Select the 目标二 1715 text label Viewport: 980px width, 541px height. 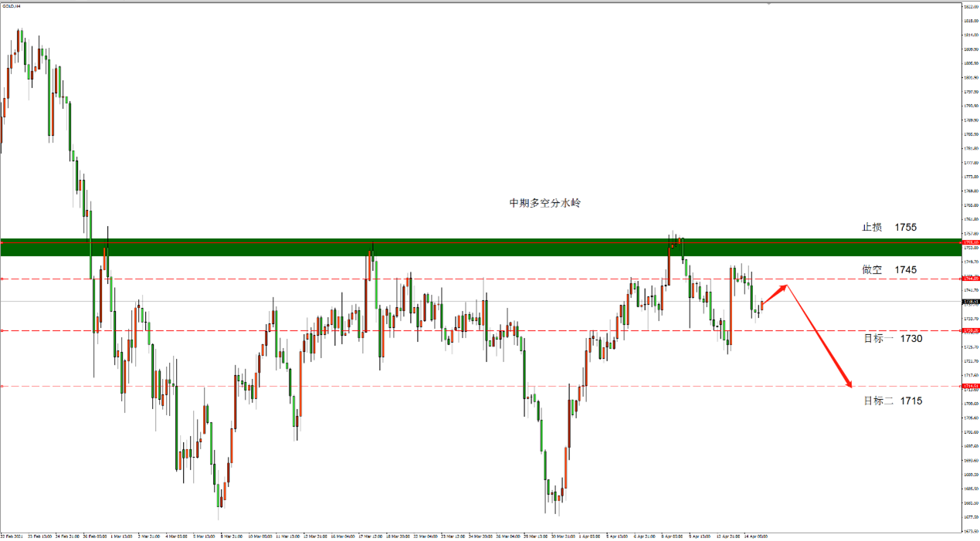[893, 401]
